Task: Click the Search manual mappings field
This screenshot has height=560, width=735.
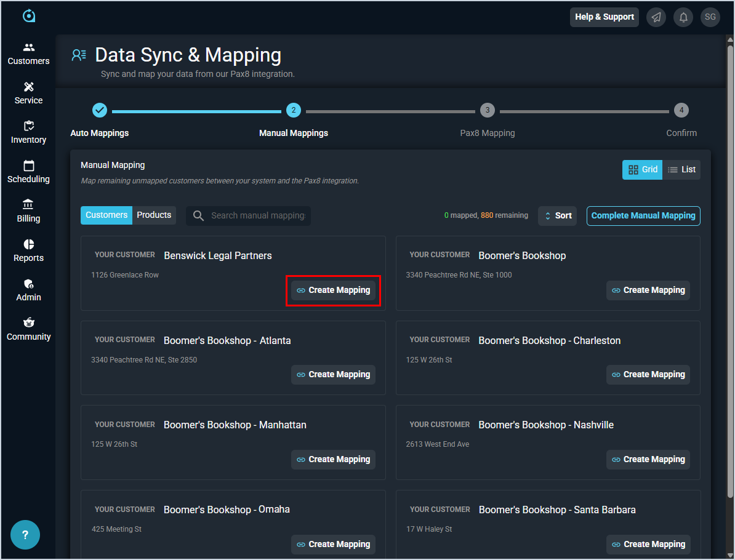Action: 257,216
